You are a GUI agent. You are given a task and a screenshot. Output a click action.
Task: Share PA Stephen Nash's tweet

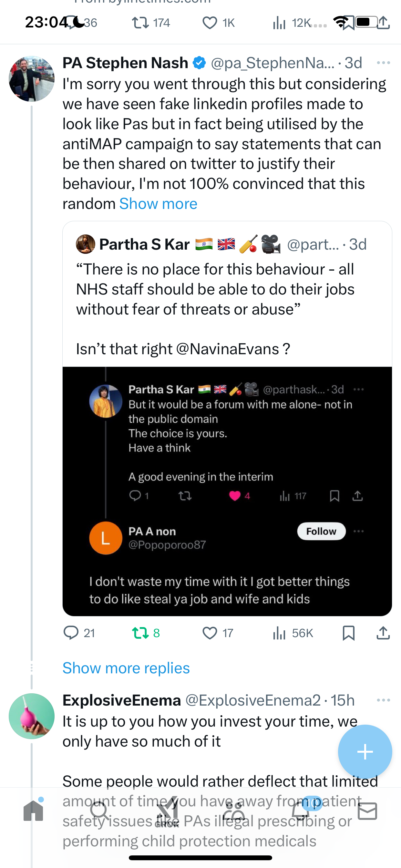(x=383, y=633)
